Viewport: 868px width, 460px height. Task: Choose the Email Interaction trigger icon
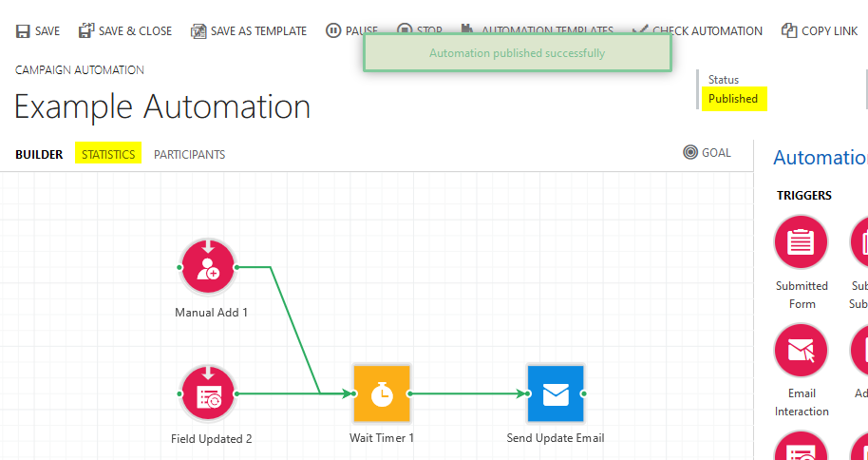coord(801,351)
